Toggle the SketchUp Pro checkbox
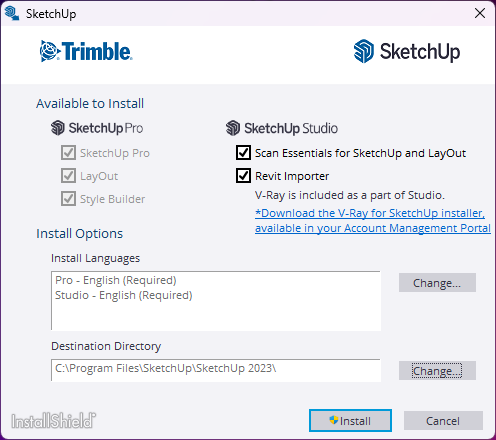The height and width of the screenshot is (440, 496). [x=68, y=153]
